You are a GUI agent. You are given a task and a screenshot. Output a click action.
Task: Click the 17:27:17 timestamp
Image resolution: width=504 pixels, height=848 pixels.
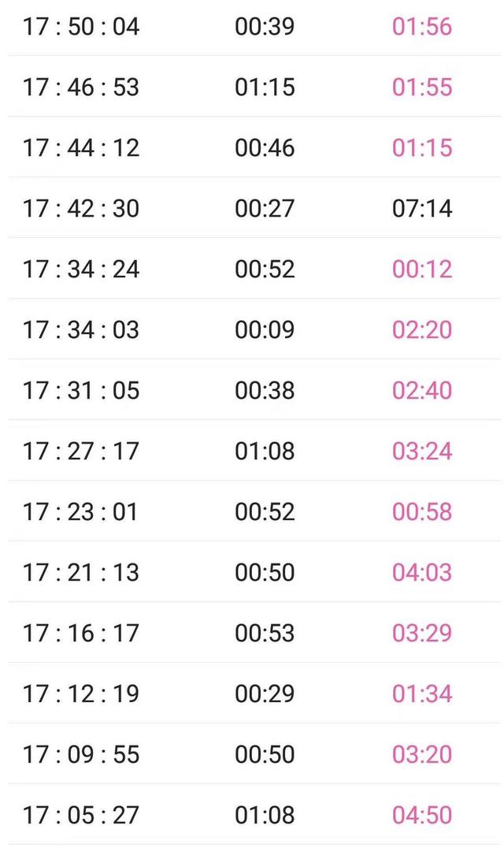pyautogui.click(x=80, y=451)
